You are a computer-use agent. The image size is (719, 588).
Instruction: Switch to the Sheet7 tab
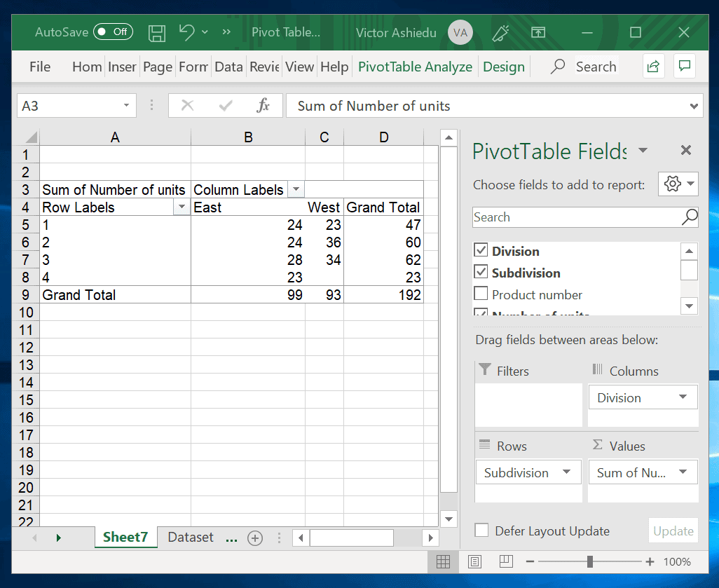click(x=125, y=537)
